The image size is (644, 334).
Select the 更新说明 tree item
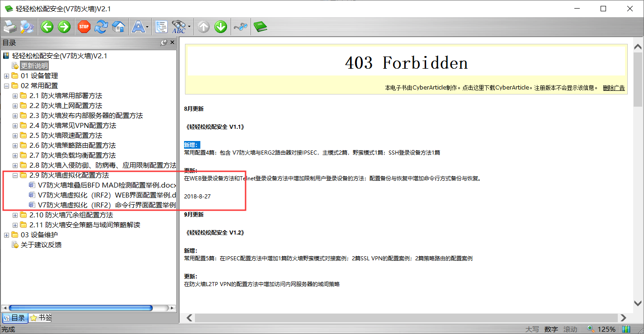(34, 66)
